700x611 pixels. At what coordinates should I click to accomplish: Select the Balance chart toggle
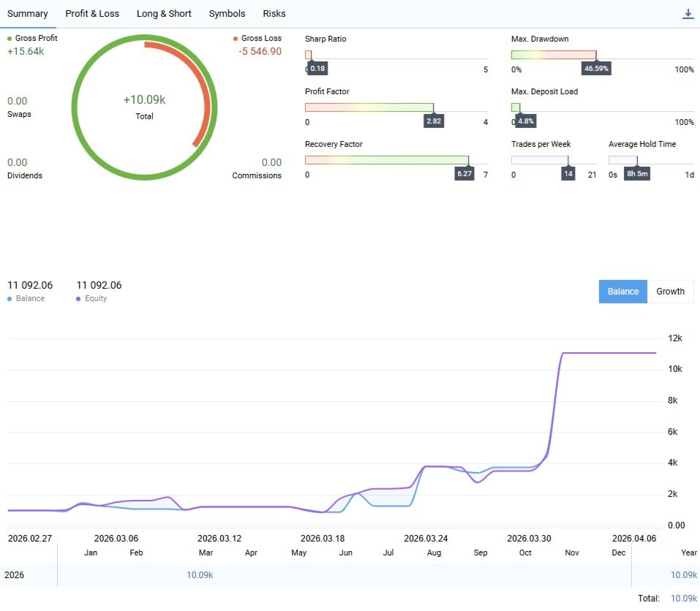click(x=622, y=291)
